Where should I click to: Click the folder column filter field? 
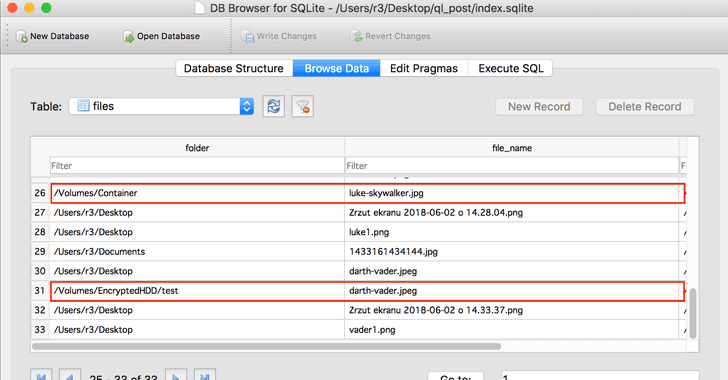(197, 166)
